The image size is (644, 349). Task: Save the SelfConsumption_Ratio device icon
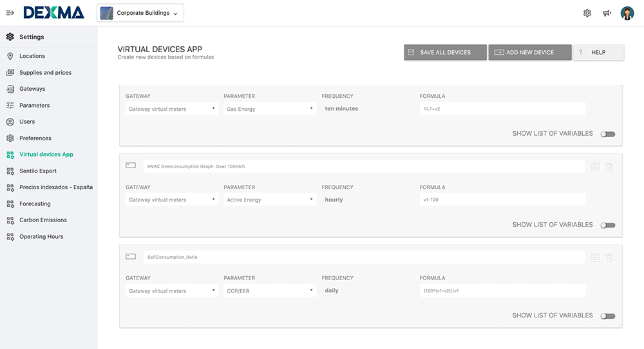(x=596, y=258)
